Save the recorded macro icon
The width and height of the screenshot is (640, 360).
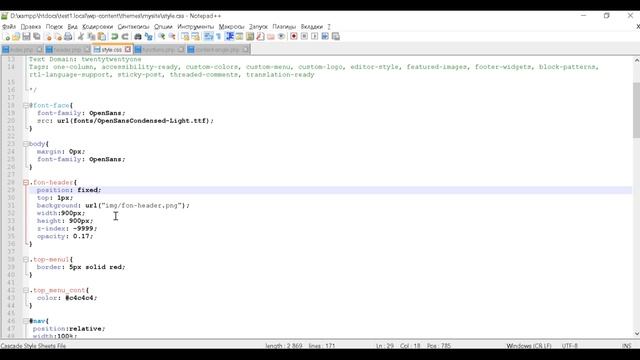(x=336, y=37)
